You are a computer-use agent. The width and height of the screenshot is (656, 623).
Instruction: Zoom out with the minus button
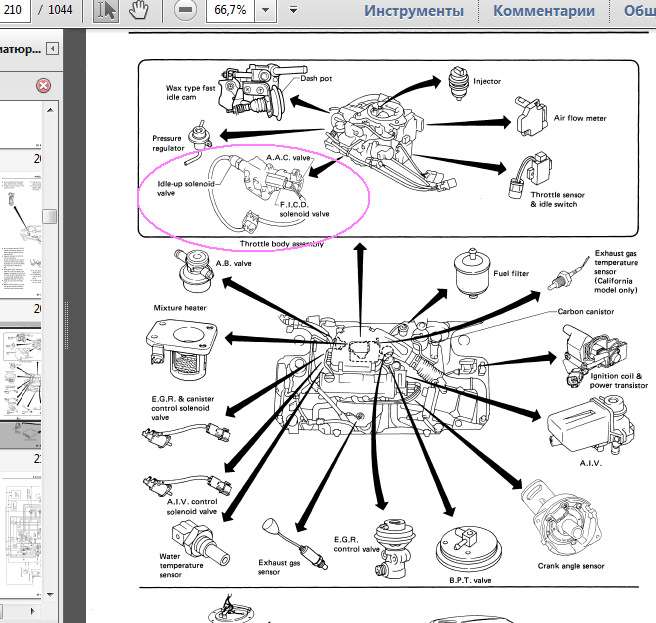pos(185,10)
